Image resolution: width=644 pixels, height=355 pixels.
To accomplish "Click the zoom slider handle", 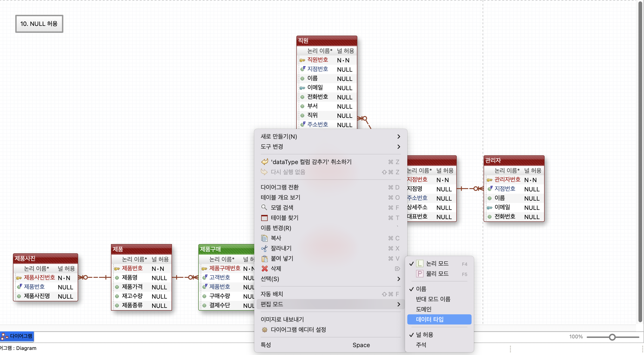I will 612,337.
